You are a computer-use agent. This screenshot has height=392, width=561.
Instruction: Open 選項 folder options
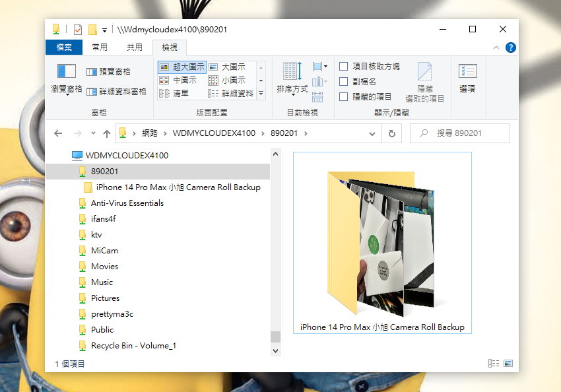point(467,79)
